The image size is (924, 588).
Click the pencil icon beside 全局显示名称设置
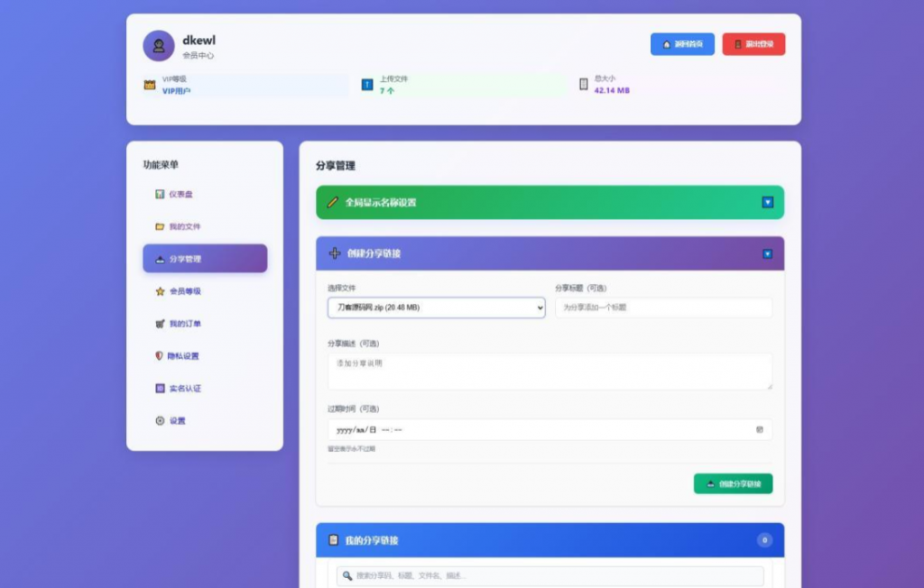pos(333,202)
